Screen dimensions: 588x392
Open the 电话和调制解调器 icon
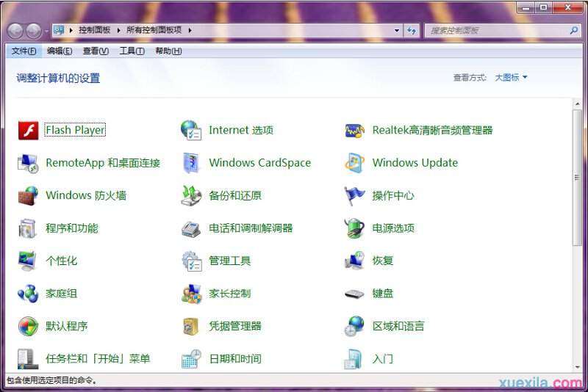click(x=191, y=229)
